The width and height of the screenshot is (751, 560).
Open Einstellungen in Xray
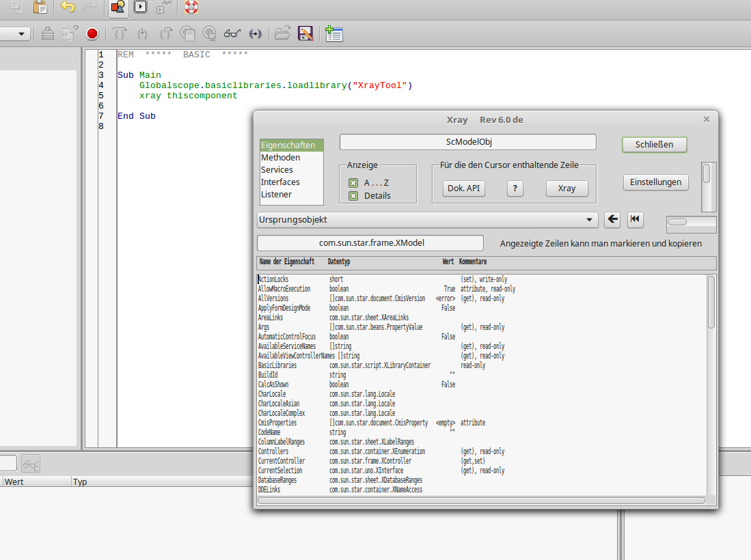pyautogui.click(x=656, y=182)
